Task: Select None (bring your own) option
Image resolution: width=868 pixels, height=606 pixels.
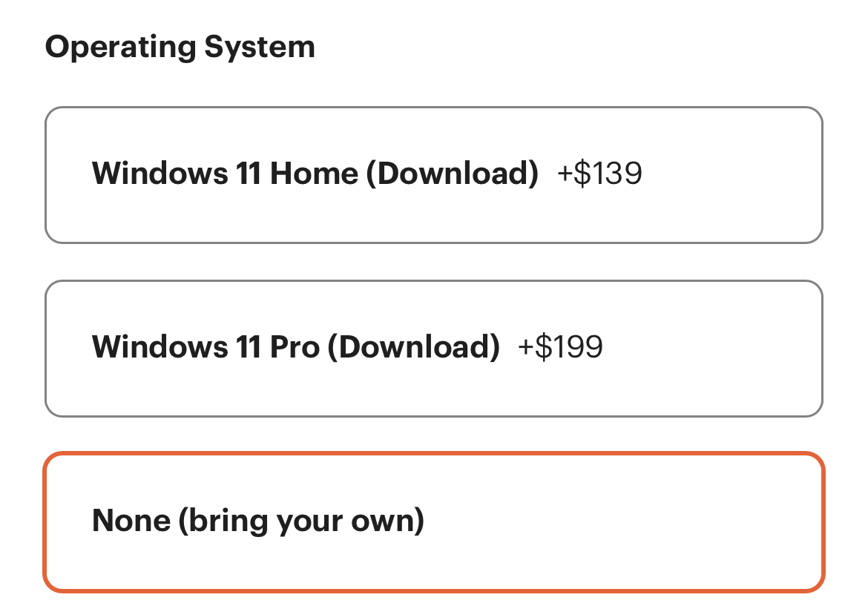Action: [434, 522]
